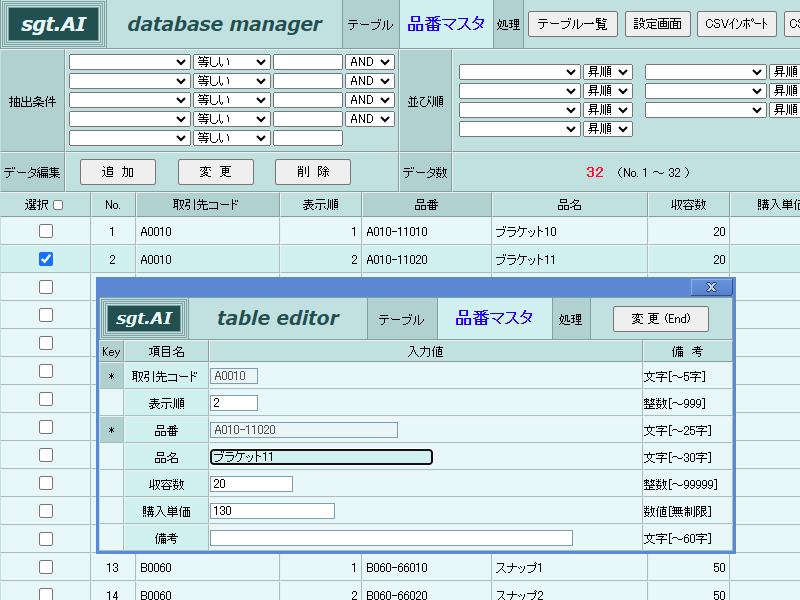
Task: Click the 品番マスタ table name in database manager
Action: point(446,24)
